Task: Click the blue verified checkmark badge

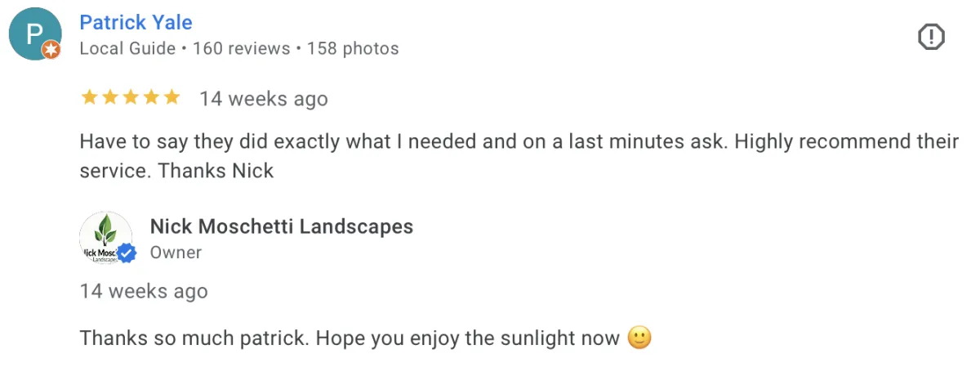Action: click(127, 253)
